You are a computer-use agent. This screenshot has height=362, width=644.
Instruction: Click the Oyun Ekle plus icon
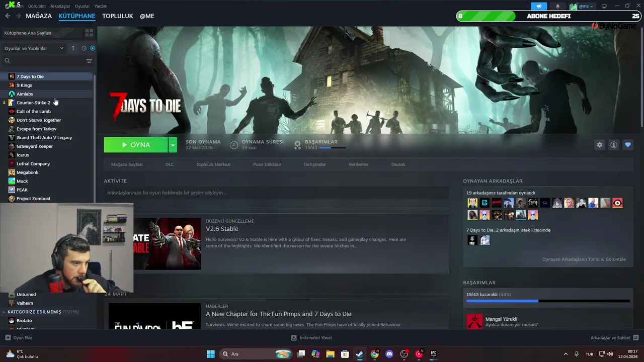(8, 337)
